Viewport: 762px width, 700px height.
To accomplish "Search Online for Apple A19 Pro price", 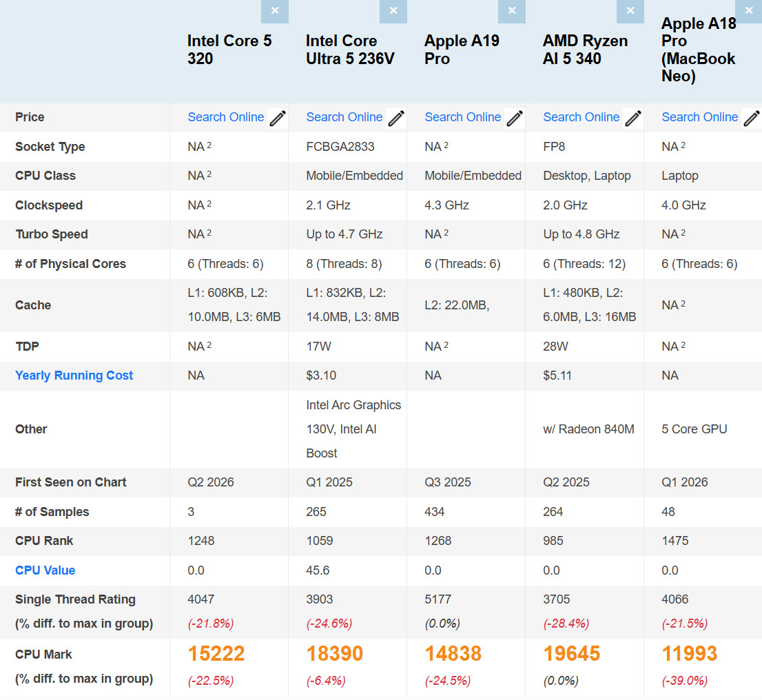I will (x=463, y=117).
